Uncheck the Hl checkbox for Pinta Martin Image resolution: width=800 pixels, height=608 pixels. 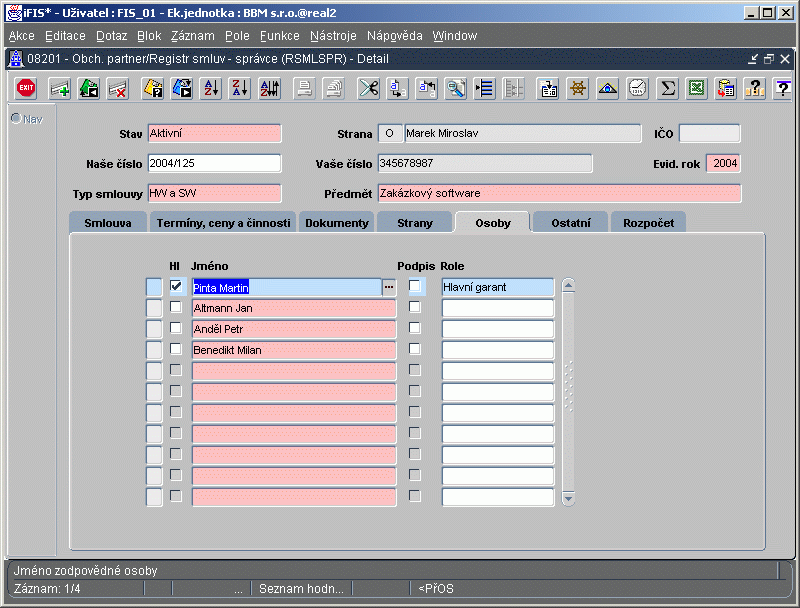(x=176, y=287)
